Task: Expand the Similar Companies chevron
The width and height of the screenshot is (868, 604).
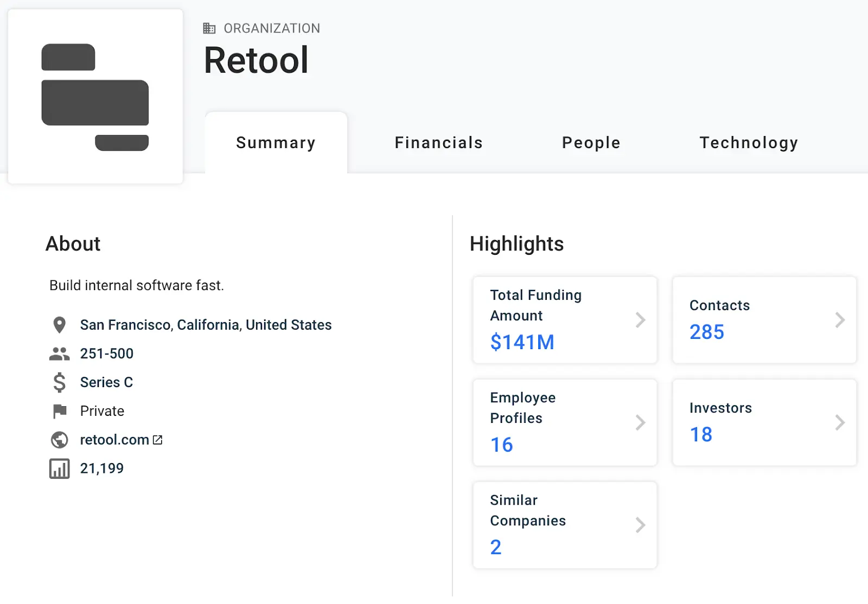Action: pos(640,525)
